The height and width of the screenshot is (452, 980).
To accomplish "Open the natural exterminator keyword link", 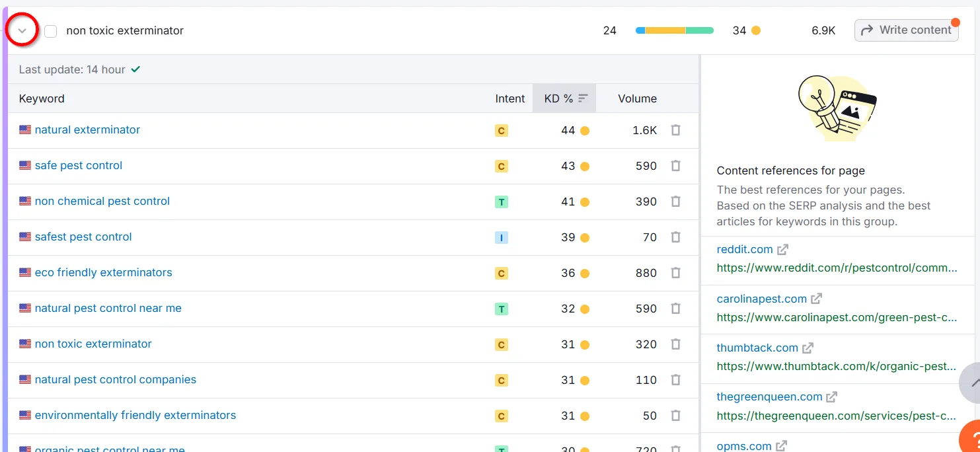I will [87, 130].
